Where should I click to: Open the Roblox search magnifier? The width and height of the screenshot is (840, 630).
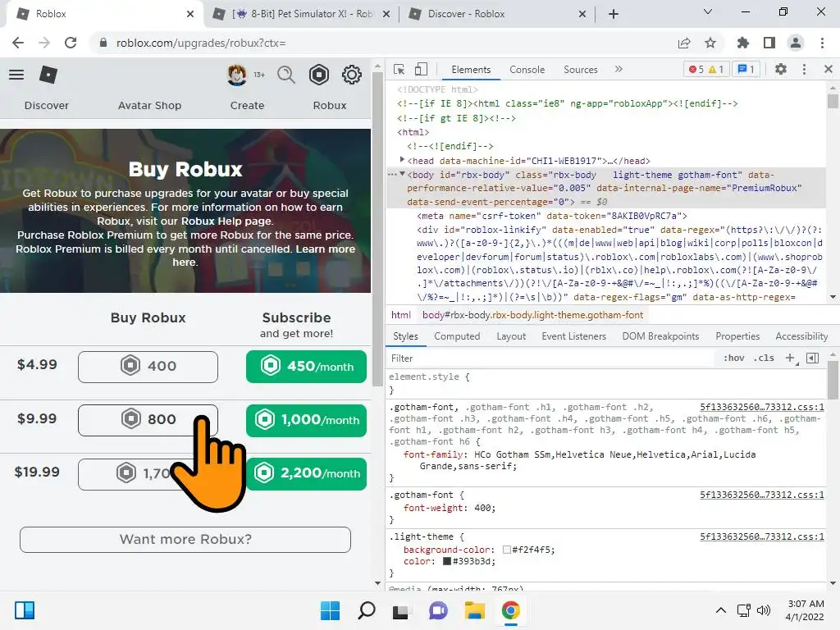286,75
